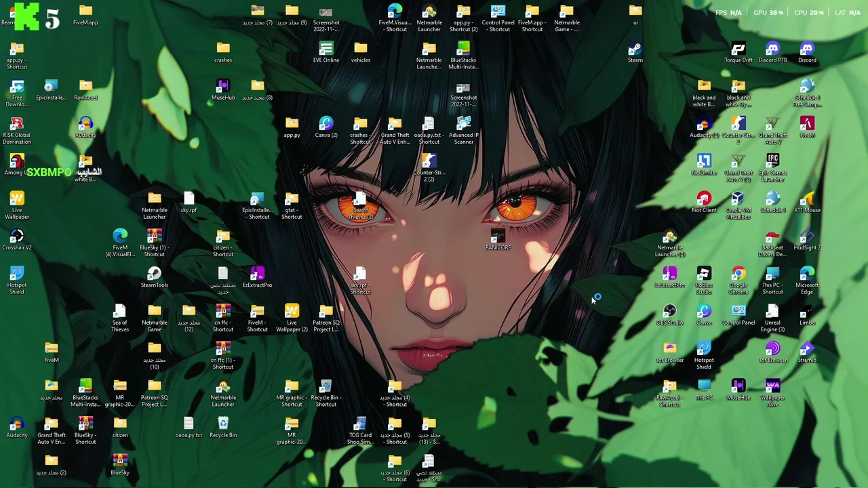Launch NetLimiter from the desktop
Screen dimensions: 868x488
(704, 165)
